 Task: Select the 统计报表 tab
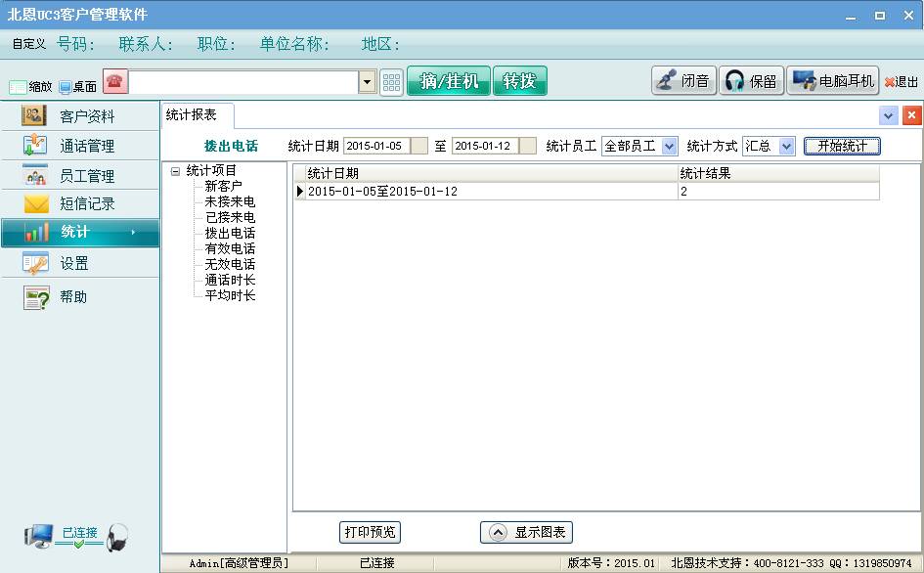coord(197,115)
